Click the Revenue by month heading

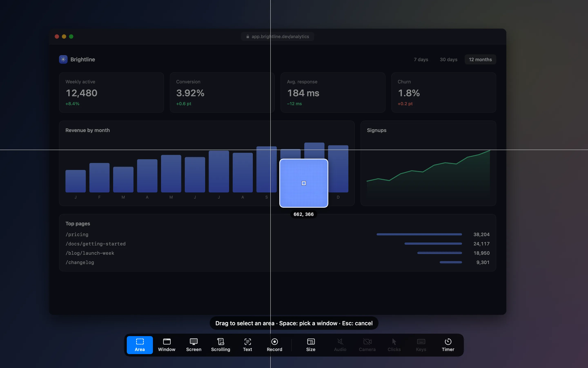pos(87,130)
